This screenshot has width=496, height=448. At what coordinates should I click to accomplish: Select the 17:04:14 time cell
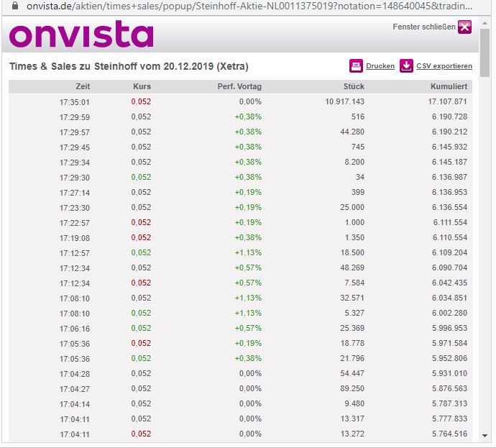point(75,404)
